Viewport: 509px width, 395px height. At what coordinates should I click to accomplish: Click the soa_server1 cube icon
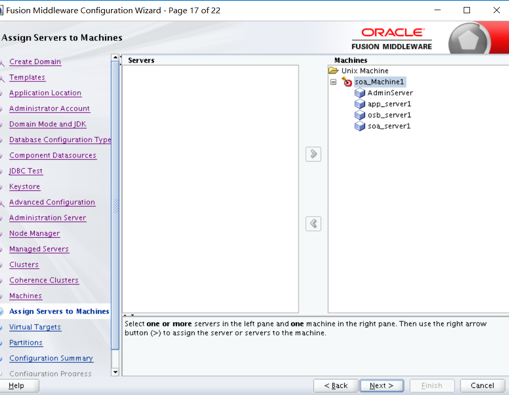tap(360, 126)
